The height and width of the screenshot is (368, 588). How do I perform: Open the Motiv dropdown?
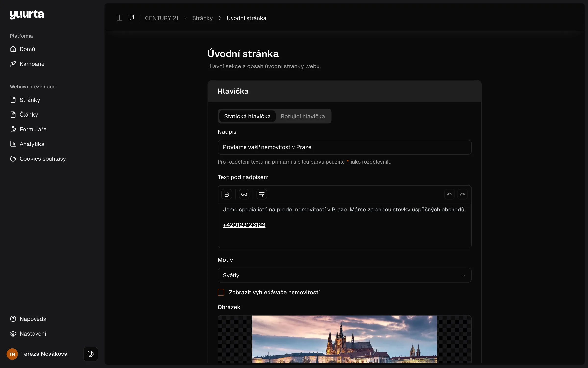click(344, 275)
